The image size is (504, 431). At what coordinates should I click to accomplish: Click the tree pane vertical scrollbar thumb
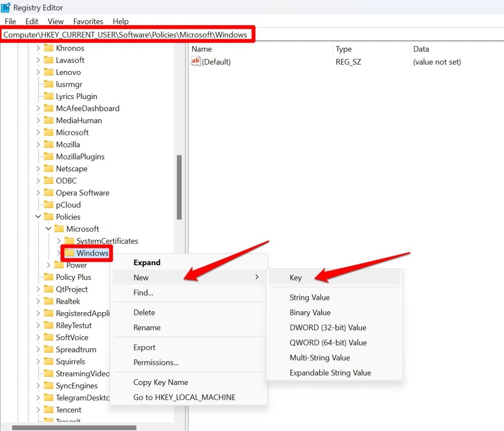click(179, 187)
